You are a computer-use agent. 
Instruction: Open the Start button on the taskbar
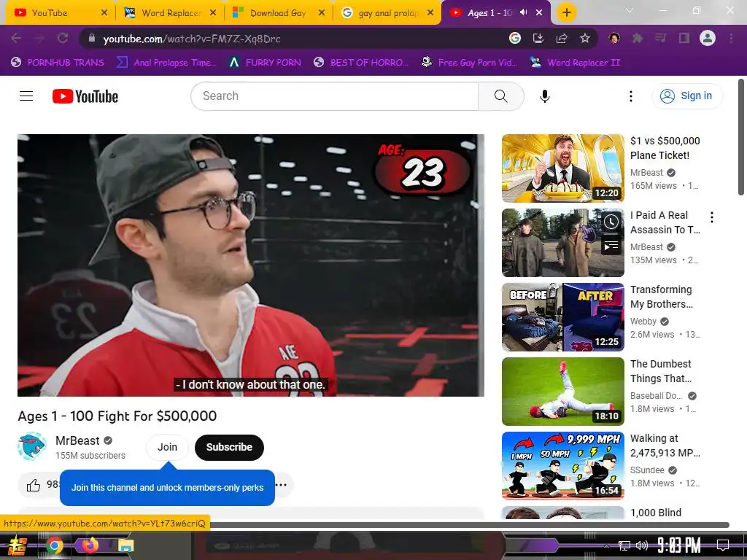[18, 545]
